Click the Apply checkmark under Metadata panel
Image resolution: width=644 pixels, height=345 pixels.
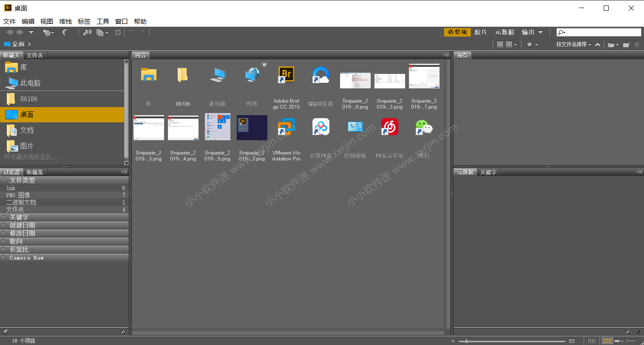638,331
